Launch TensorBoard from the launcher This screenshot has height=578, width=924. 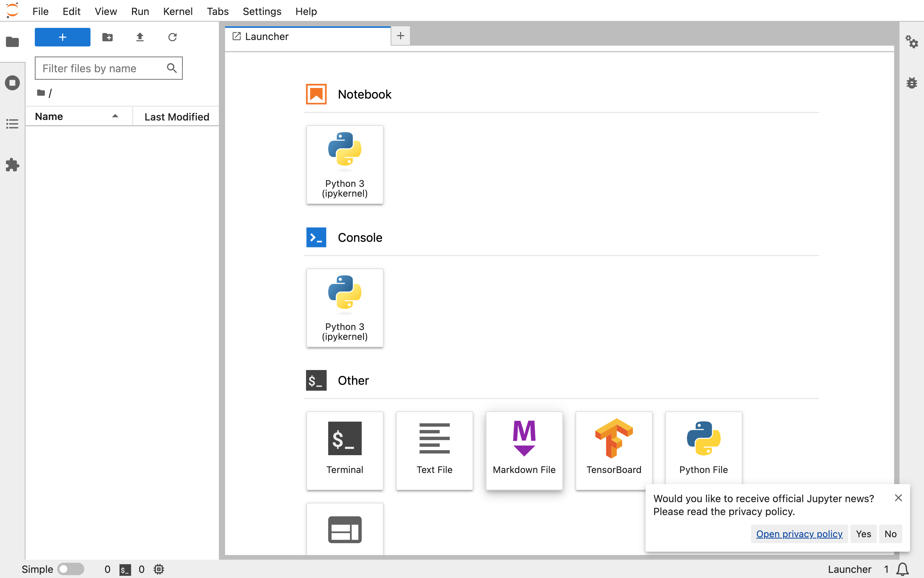pos(614,451)
